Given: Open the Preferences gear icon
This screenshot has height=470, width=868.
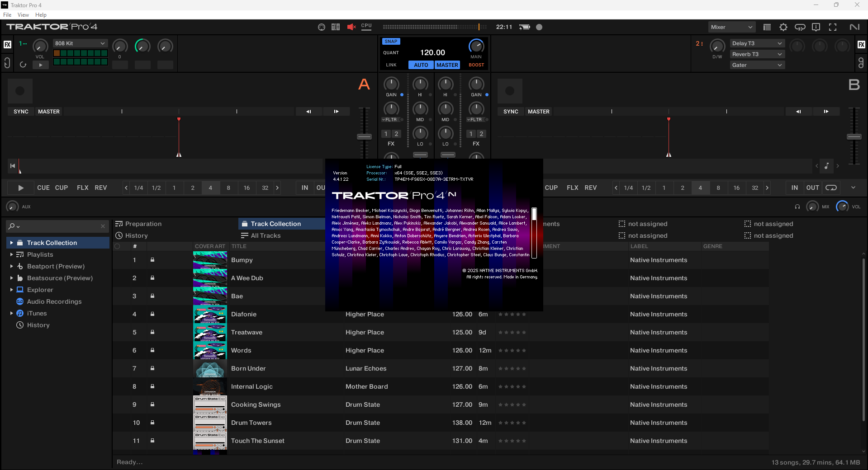Looking at the screenshot, I should 783,27.
